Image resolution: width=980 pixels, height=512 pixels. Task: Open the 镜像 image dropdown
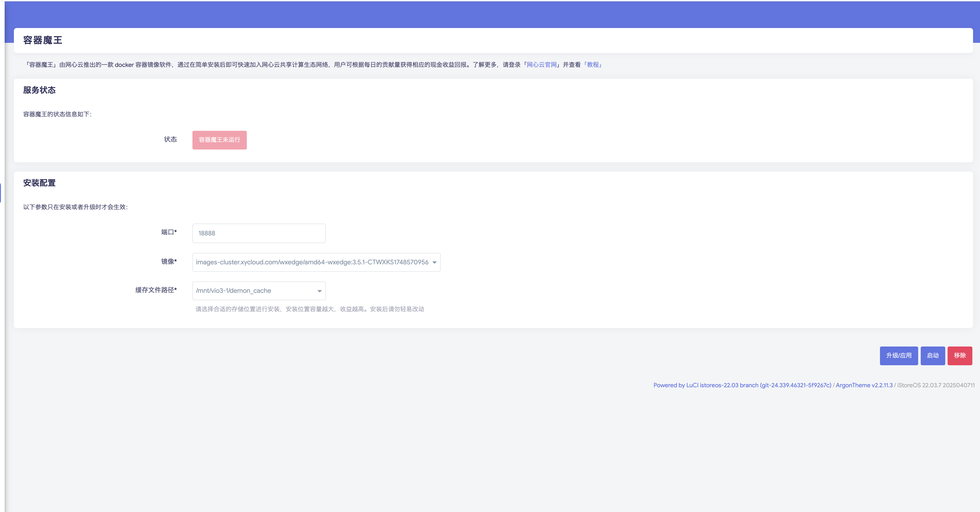317,262
